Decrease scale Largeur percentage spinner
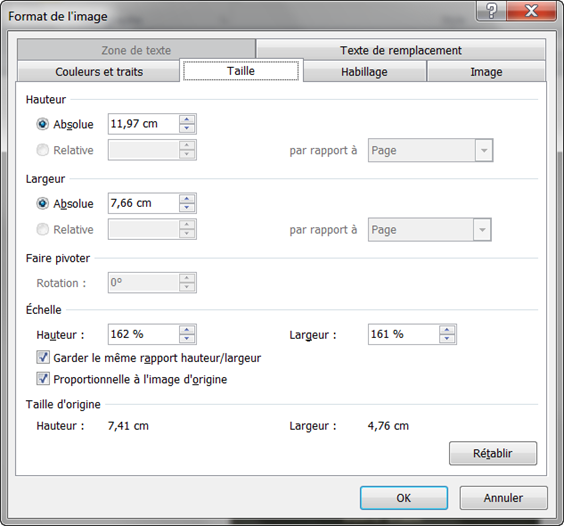 [x=447, y=339]
